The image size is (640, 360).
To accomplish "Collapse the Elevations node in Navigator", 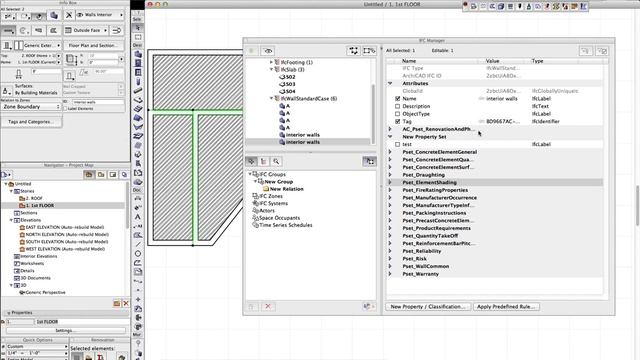I will pos(11,220).
